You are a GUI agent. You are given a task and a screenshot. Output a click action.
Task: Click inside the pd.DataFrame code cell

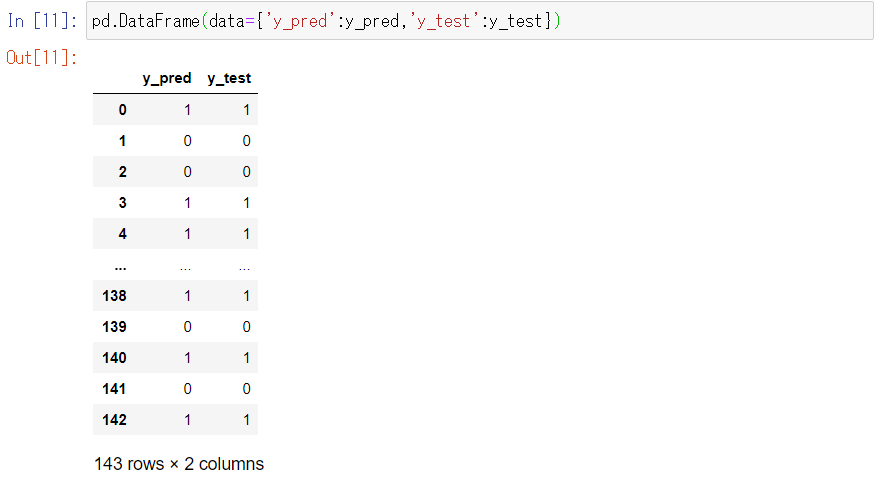click(480, 22)
